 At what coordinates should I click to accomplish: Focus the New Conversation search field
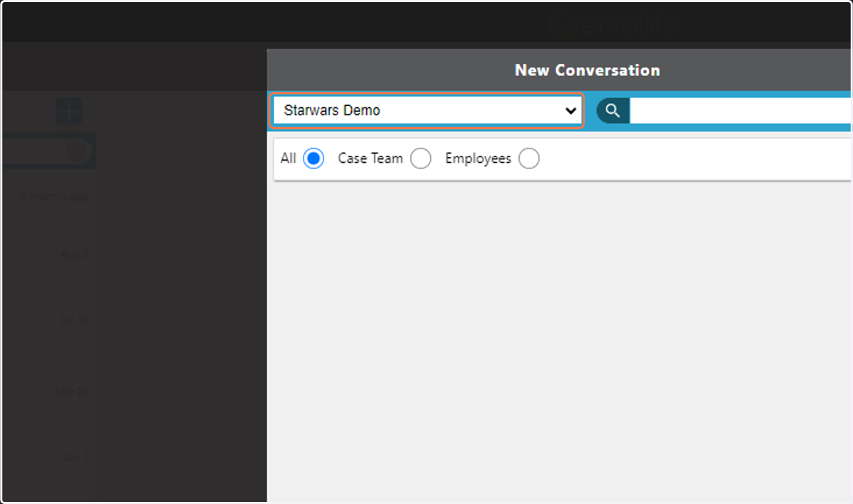[x=740, y=111]
